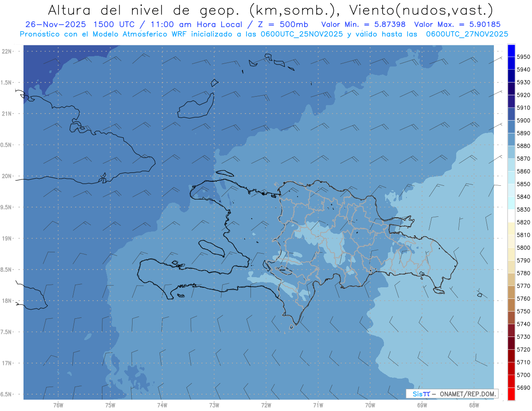This screenshot has height=411, width=532.
Task: Click the "75W" longitude label
Action: pos(110,405)
